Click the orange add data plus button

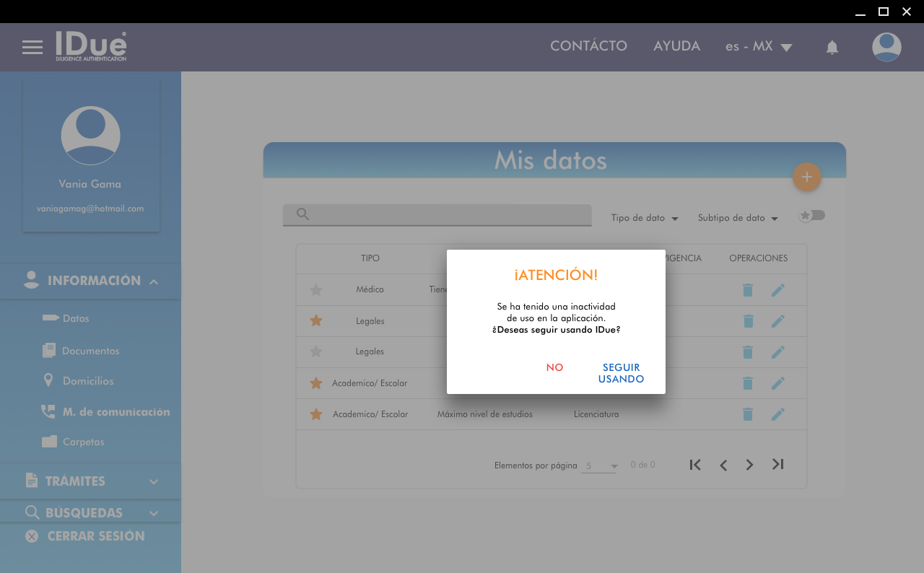pos(807,177)
